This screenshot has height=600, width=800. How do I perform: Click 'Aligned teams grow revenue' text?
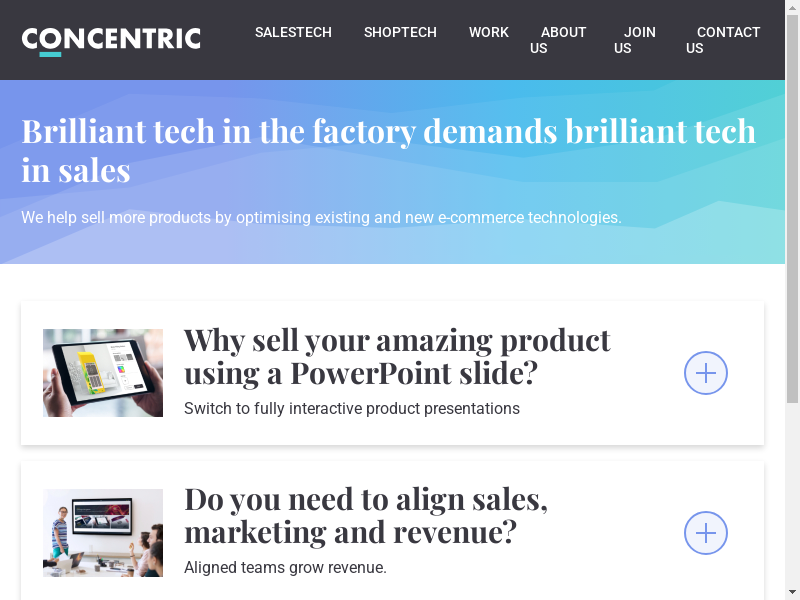tap(285, 568)
